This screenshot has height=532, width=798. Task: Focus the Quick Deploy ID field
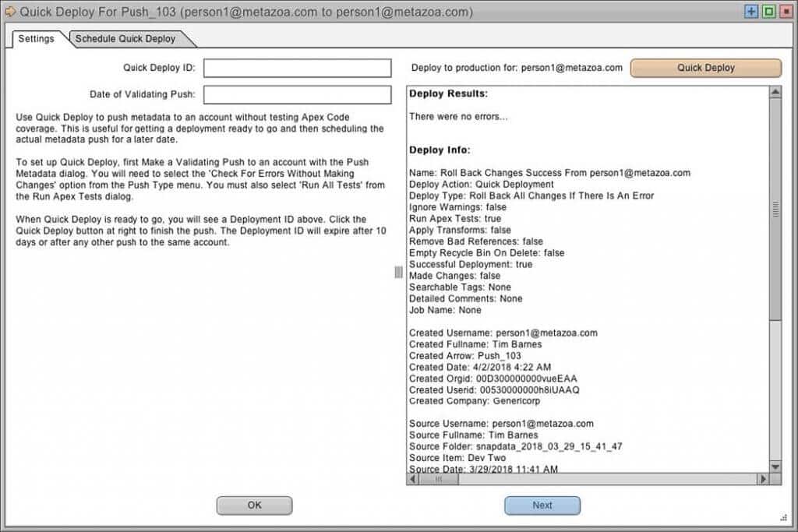coord(297,68)
